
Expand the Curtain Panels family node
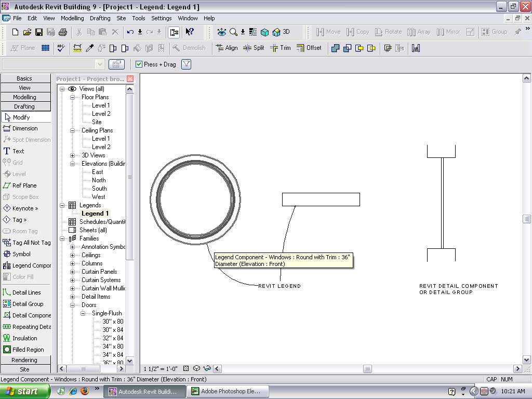click(73, 272)
